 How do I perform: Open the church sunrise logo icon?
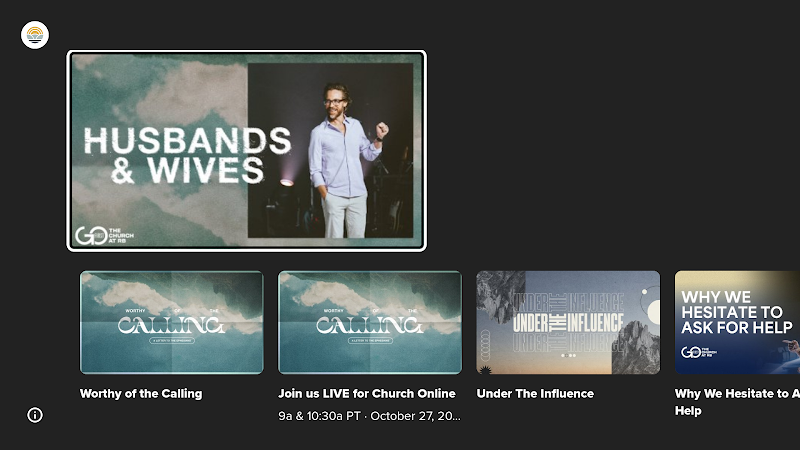point(35,35)
